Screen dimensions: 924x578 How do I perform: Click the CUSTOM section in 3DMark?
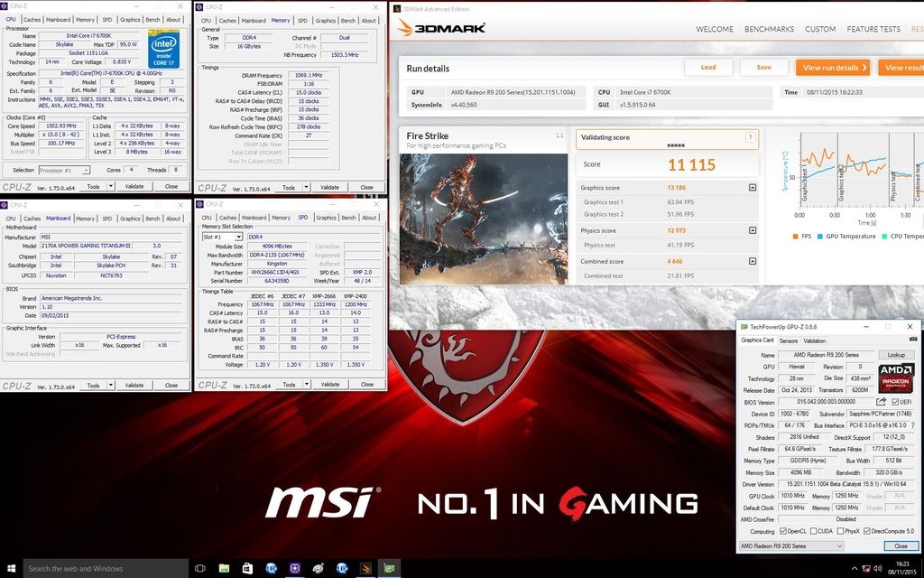pyautogui.click(x=820, y=29)
